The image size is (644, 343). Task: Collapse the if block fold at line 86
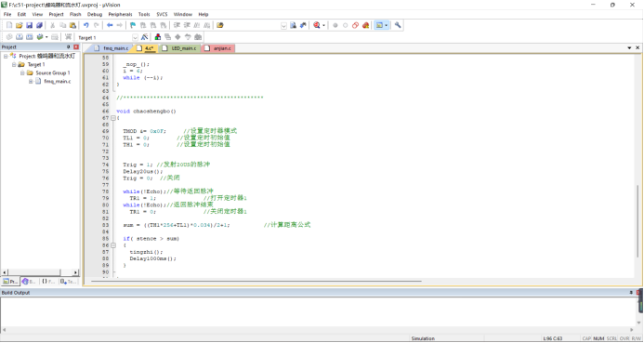tap(113, 245)
